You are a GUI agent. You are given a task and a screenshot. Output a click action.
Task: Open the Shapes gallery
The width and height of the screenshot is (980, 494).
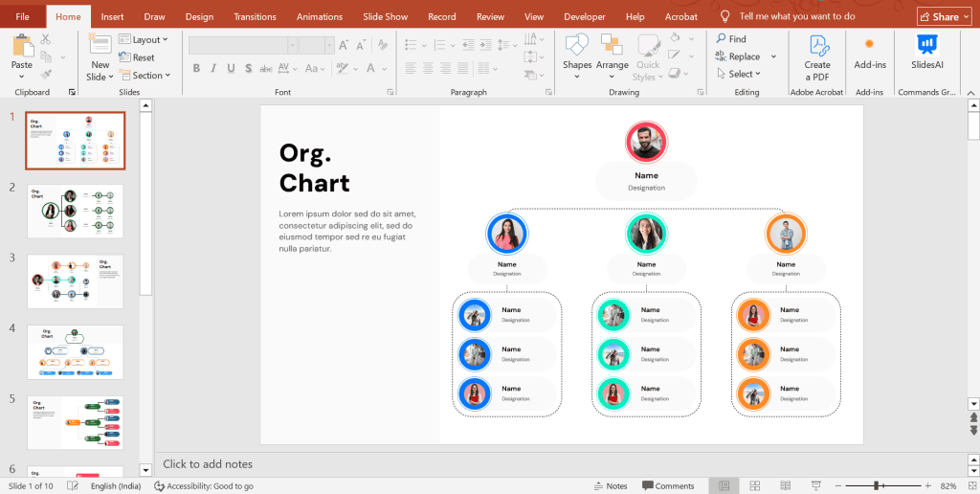(577, 46)
